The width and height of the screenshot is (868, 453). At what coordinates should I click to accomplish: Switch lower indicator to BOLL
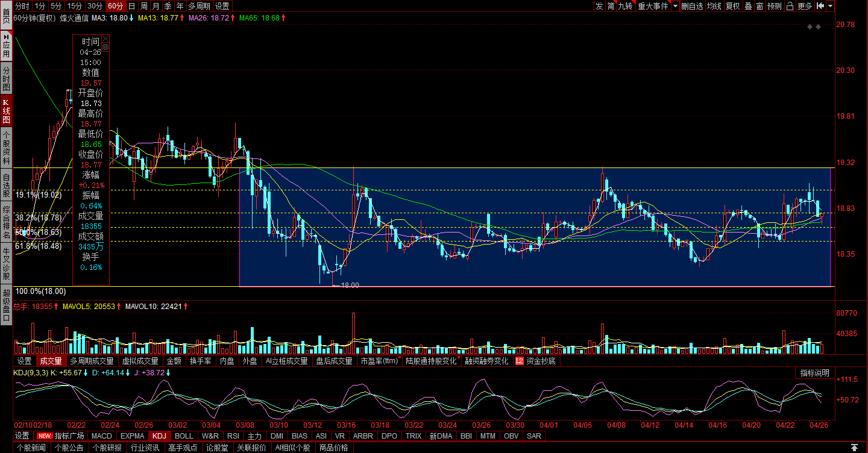[x=184, y=436]
